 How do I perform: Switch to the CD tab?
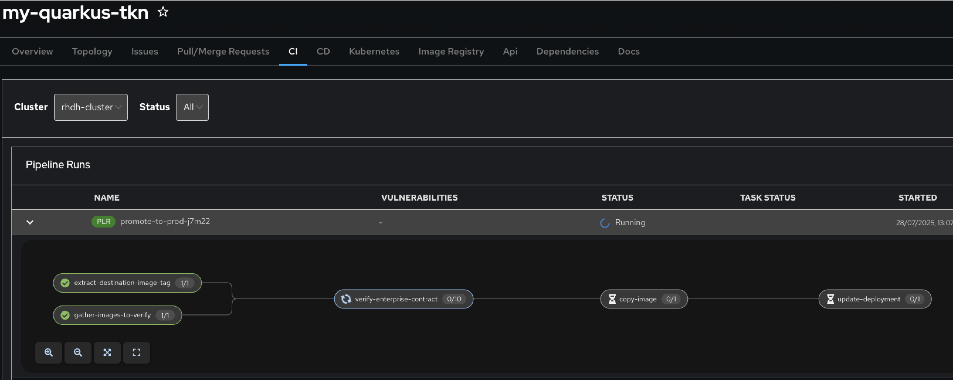click(323, 52)
